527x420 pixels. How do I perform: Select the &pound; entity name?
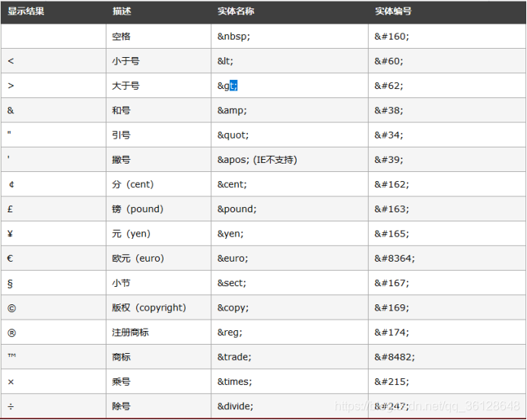pyautogui.click(x=237, y=209)
